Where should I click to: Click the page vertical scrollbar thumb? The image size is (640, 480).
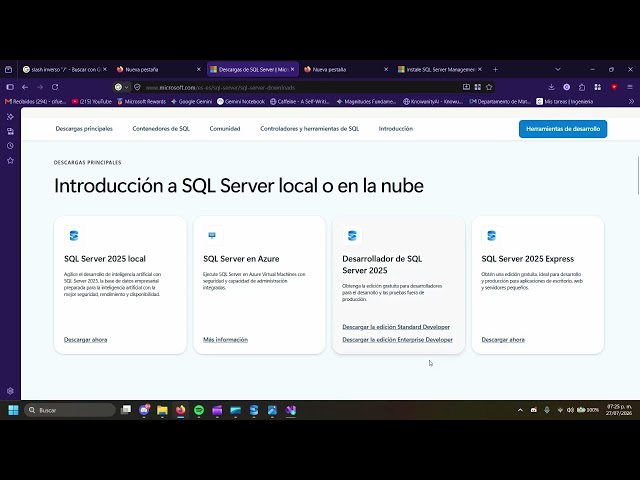coord(638,176)
